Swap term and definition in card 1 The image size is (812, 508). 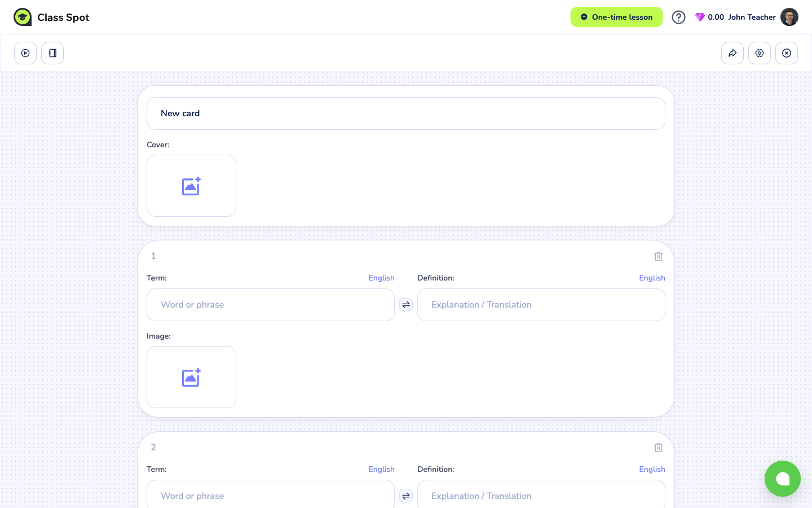click(x=406, y=305)
